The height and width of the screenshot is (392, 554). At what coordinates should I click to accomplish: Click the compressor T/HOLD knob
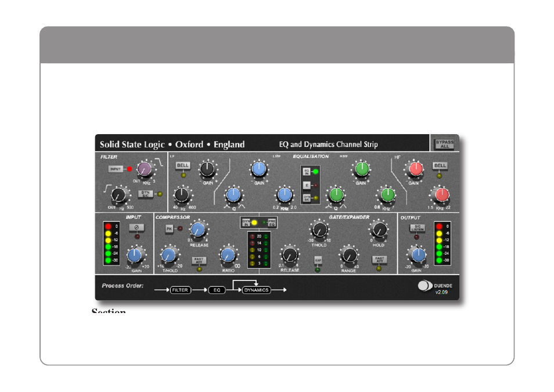169,255
